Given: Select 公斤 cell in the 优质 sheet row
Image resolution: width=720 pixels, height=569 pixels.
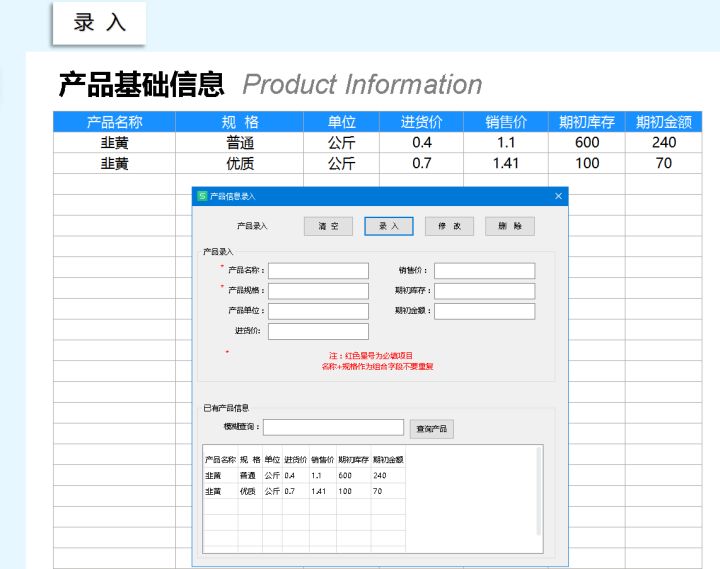Looking at the screenshot, I should 341,163.
